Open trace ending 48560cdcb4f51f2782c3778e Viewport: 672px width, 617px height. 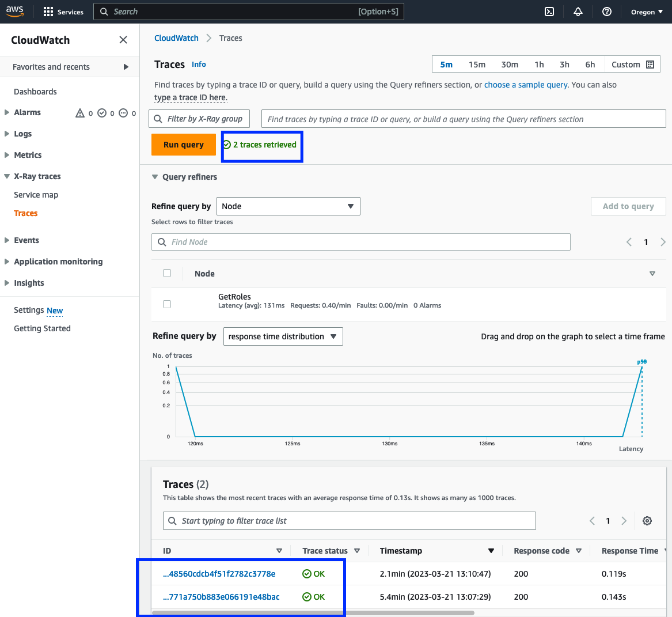219,574
